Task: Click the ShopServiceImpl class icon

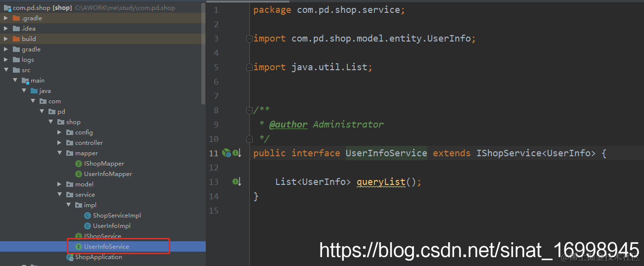Action: (x=88, y=216)
